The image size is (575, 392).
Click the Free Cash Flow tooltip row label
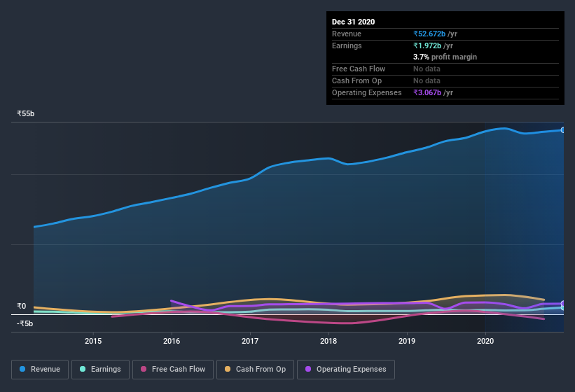(x=359, y=69)
